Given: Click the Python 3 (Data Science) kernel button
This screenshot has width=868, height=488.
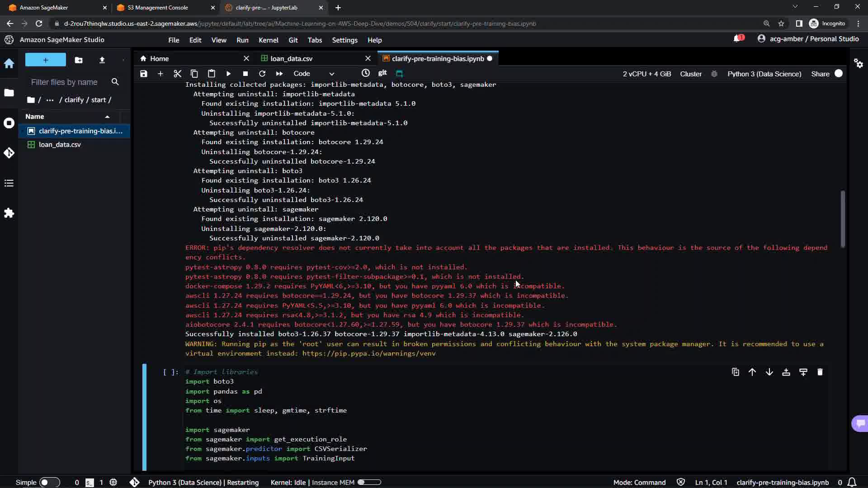Looking at the screenshot, I should click(x=764, y=74).
